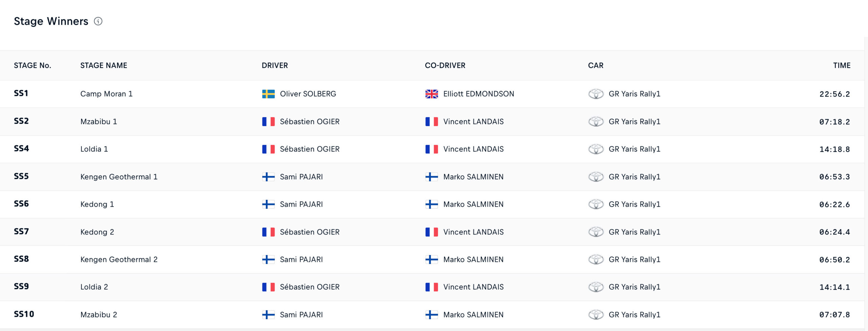Screen dimensions: 868x331
Task: Click the Finnish flag beside SS5 driver Sami PAJARI
Action: point(268,177)
